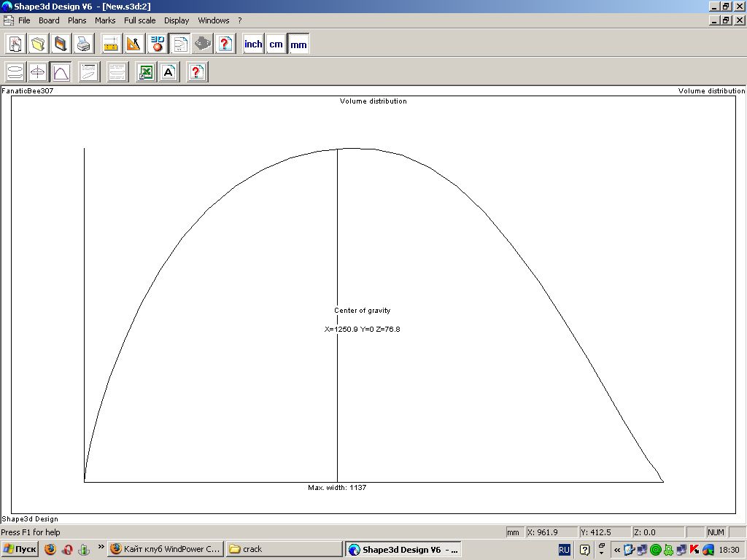The image size is (747, 560).
Task: Click the Пуск start button
Action: point(20,549)
